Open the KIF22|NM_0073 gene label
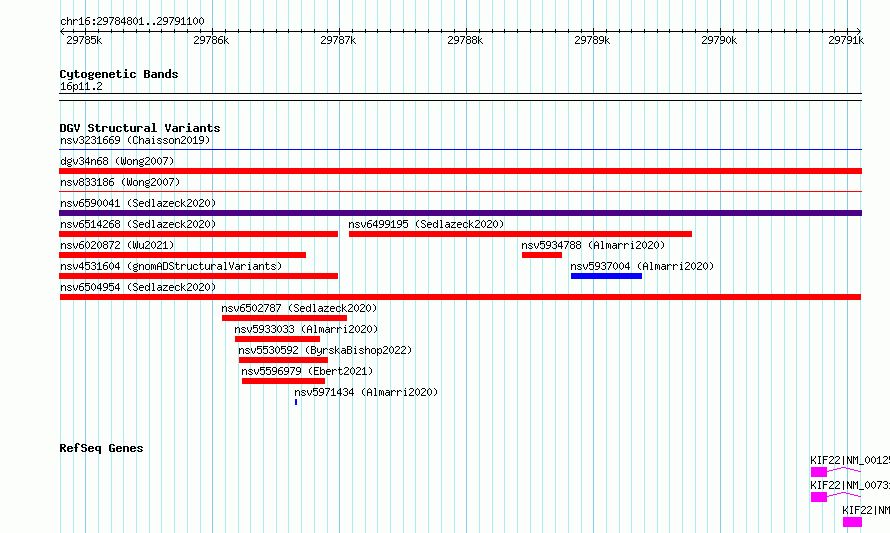 [850, 485]
